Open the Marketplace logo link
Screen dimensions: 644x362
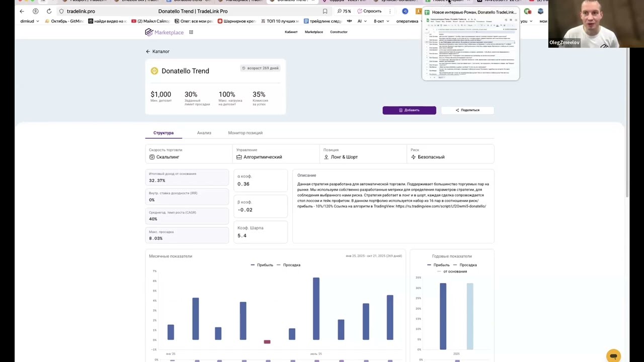165,32
